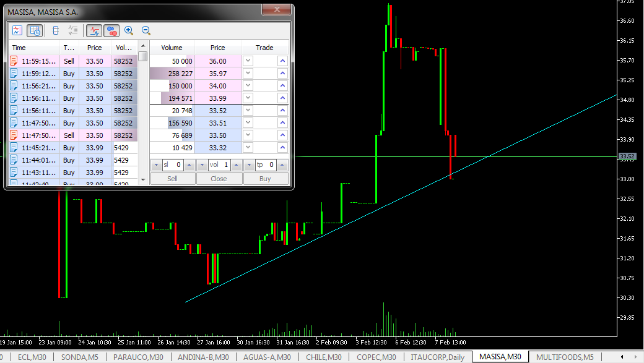Switch to the ECL,M30 chart tab
The image size is (644, 363).
click(x=32, y=357)
